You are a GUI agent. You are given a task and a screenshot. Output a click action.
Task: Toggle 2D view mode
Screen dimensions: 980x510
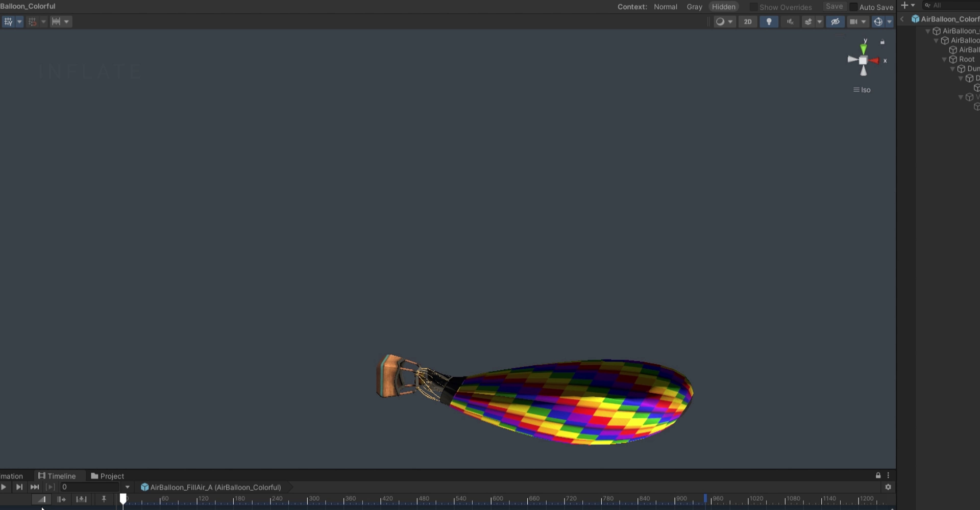click(748, 21)
